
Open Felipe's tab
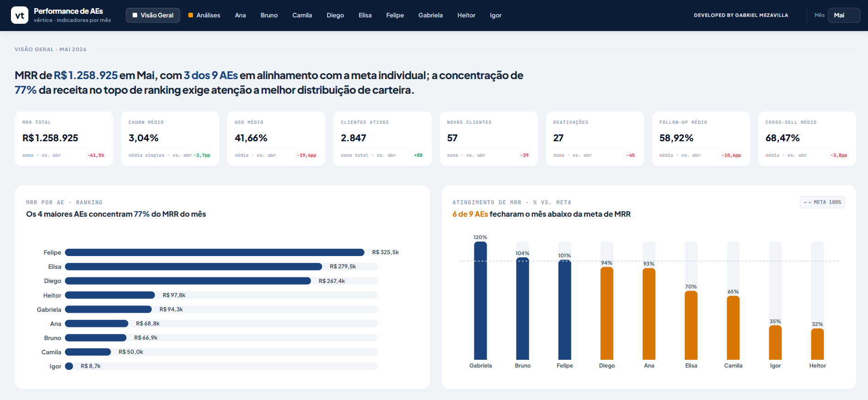tap(395, 15)
